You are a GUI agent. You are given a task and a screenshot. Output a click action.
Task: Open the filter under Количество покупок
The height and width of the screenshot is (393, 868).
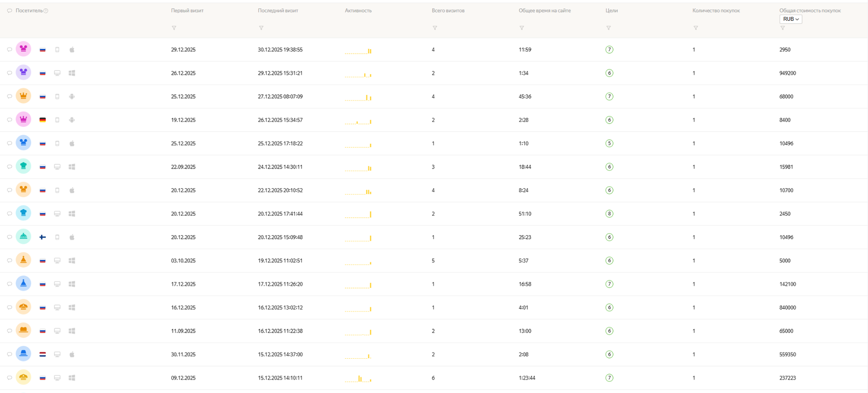tap(695, 28)
